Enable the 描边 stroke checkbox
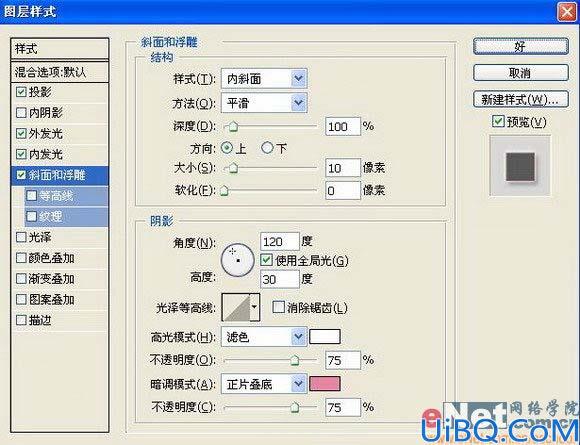The width and height of the screenshot is (580, 445). [21, 320]
